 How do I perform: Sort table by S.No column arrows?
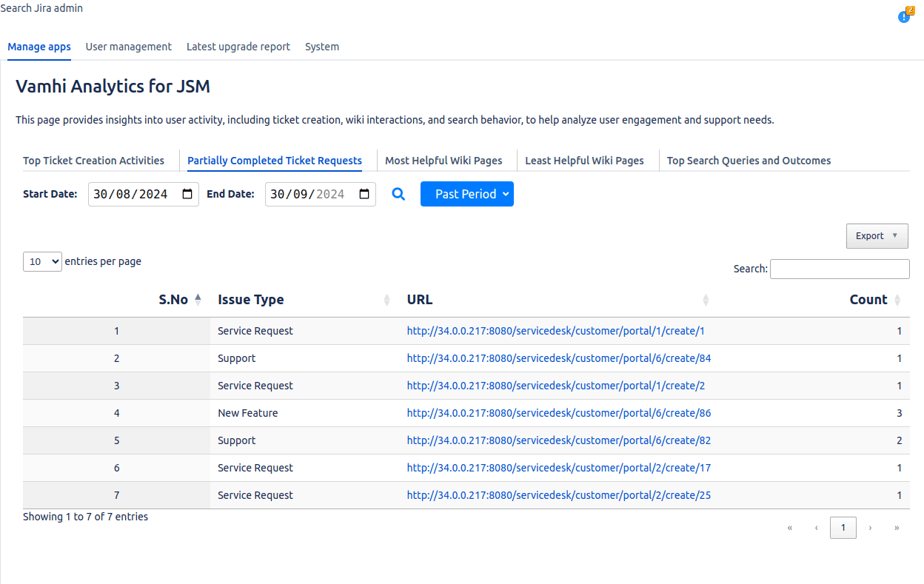198,300
